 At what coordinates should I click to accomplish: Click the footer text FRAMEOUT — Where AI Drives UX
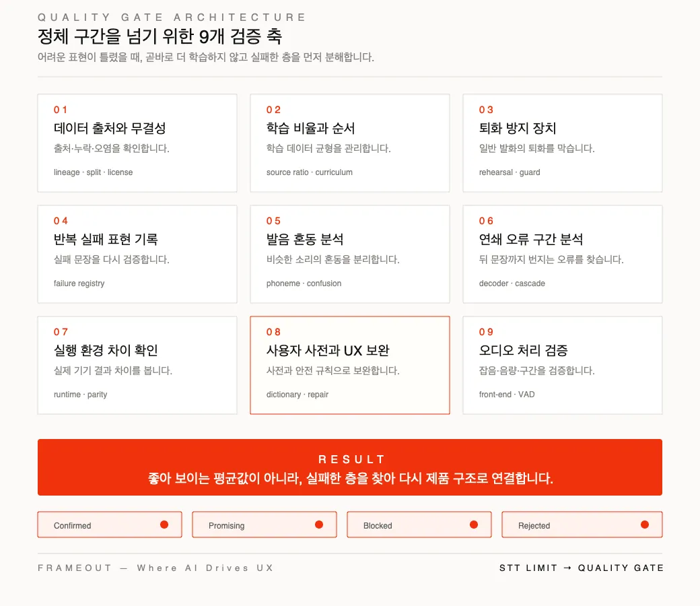[155, 568]
